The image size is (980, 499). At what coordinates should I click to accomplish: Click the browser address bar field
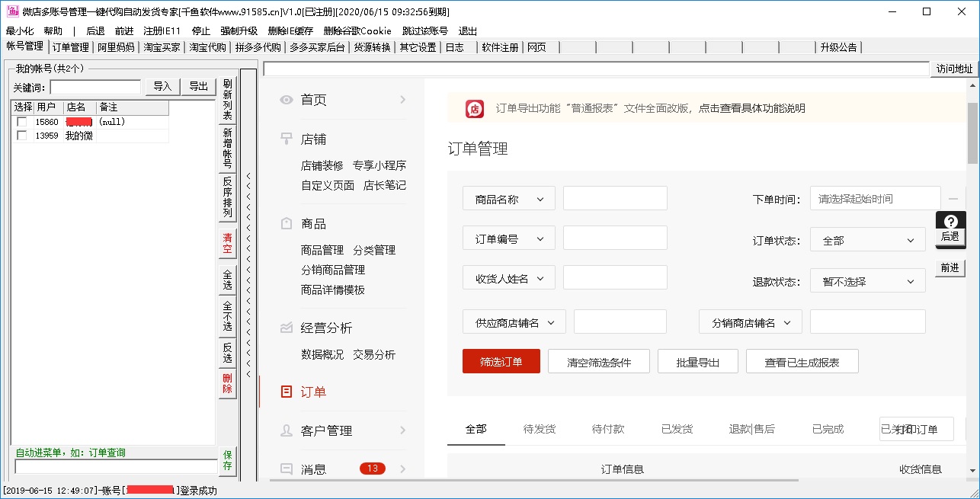596,69
